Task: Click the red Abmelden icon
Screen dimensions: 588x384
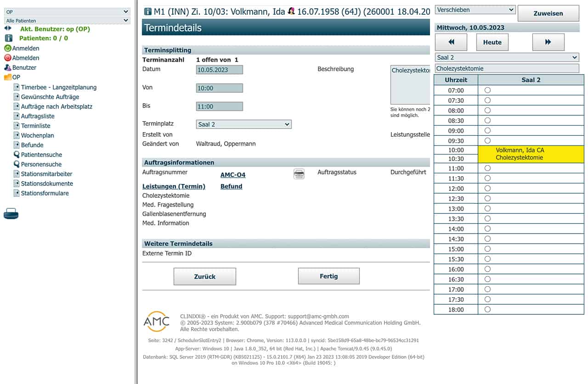Action: (x=8, y=58)
